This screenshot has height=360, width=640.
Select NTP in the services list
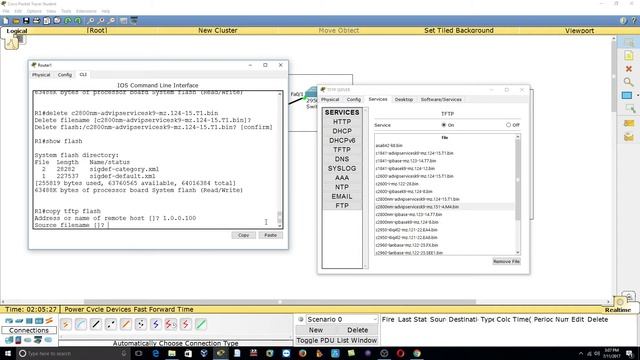tap(342, 187)
